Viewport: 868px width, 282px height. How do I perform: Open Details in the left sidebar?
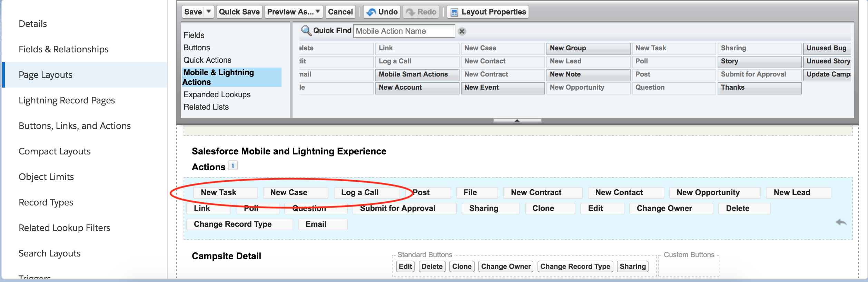tap(33, 24)
